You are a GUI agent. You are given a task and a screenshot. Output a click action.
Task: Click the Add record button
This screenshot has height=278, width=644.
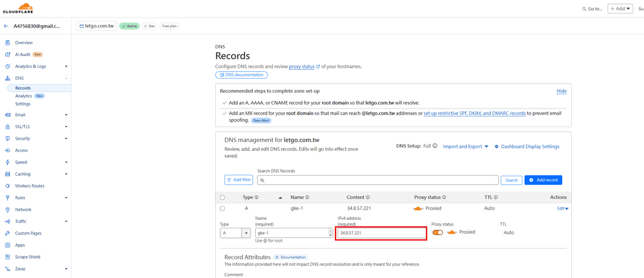(543, 180)
